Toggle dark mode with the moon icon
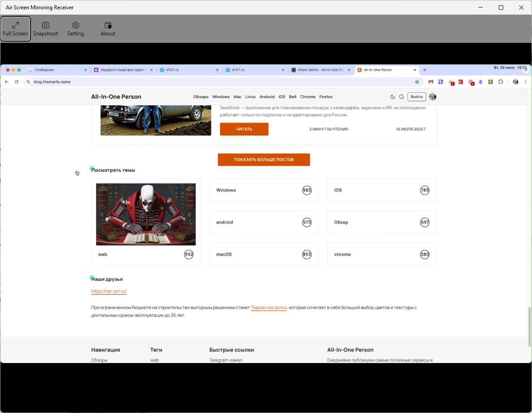The height and width of the screenshot is (413, 532). point(393,97)
